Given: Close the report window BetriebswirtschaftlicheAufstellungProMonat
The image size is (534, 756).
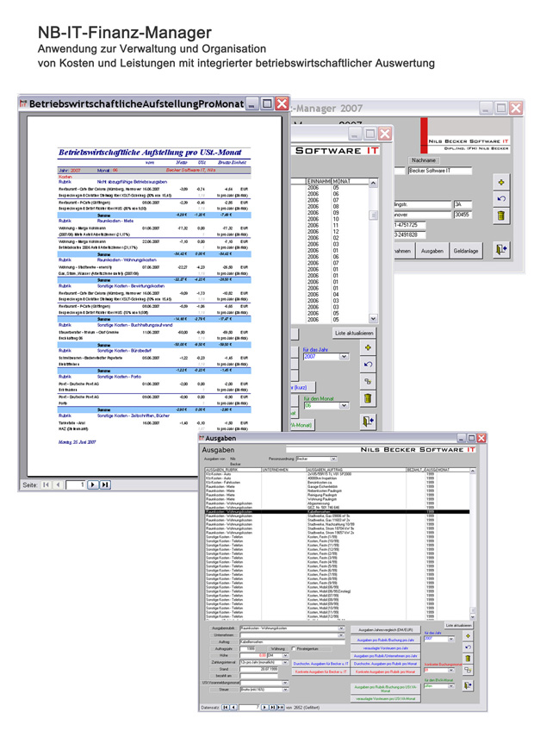Looking at the screenshot, I should click(283, 103).
